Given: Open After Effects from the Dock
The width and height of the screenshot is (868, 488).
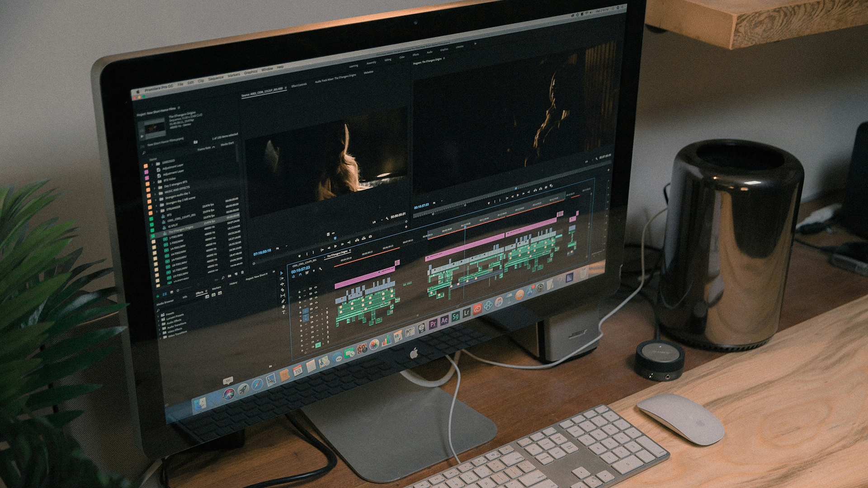Looking at the screenshot, I should [x=444, y=320].
